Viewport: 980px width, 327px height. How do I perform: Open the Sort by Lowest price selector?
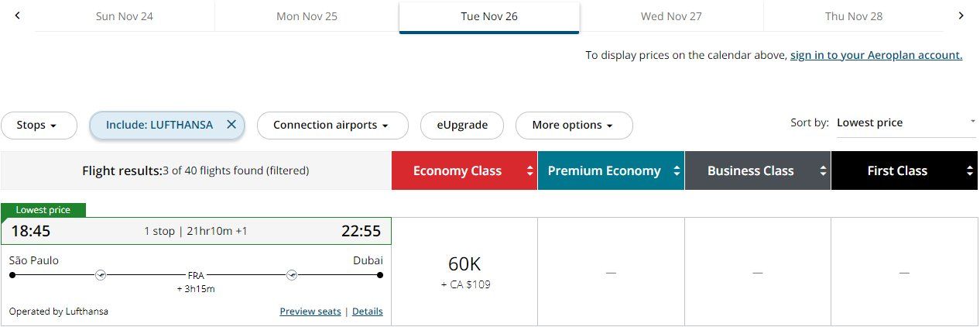coord(906,122)
